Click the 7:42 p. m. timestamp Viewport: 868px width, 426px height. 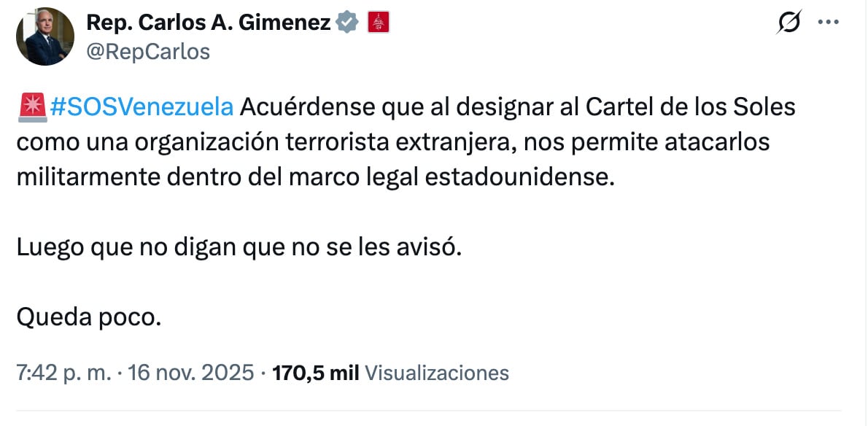coord(64,373)
